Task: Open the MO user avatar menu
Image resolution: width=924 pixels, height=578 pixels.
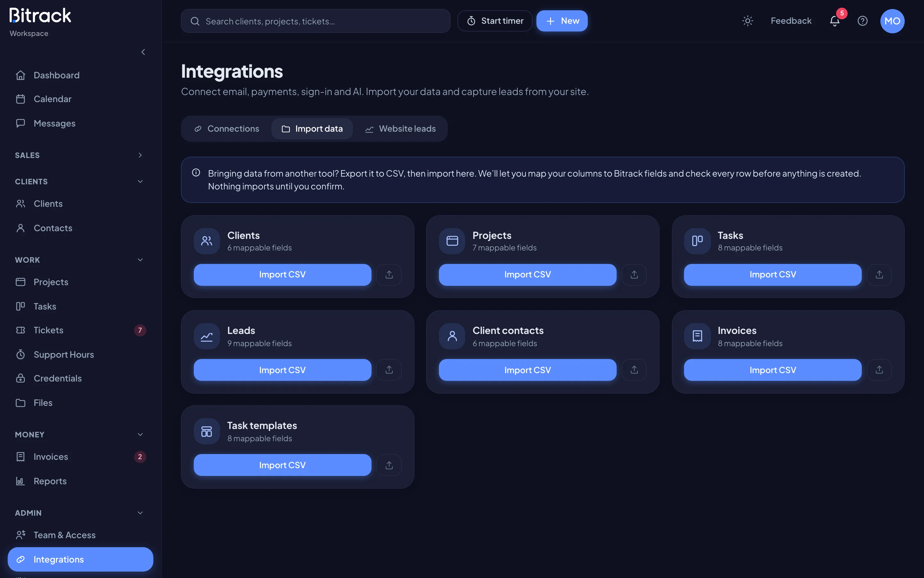Action: coord(892,21)
